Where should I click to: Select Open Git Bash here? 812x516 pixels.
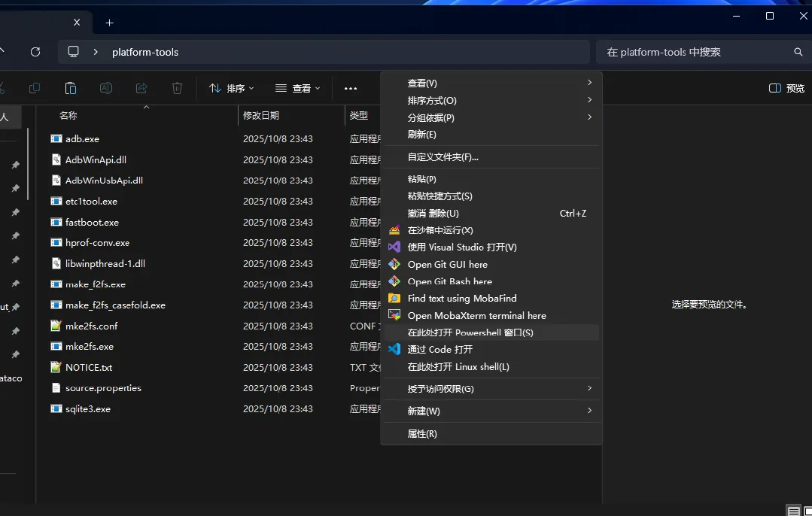click(449, 281)
